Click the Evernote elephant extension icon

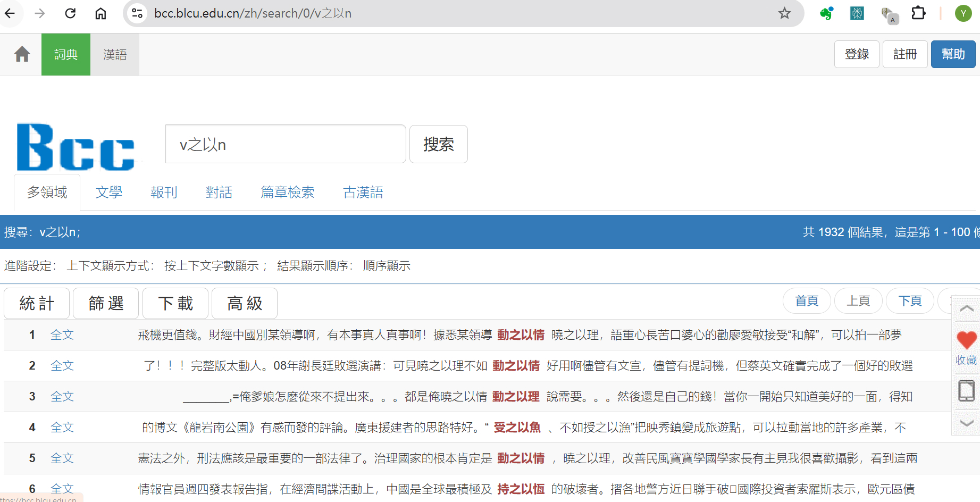(x=826, y=13)
